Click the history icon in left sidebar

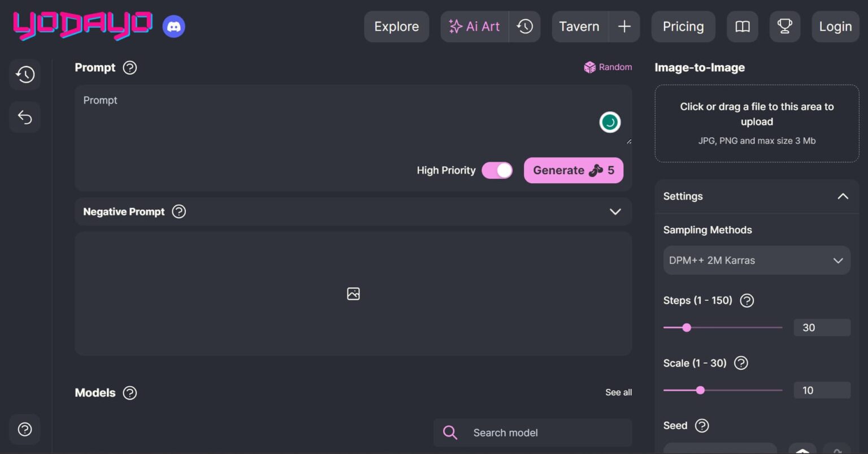tap(25, 75)
